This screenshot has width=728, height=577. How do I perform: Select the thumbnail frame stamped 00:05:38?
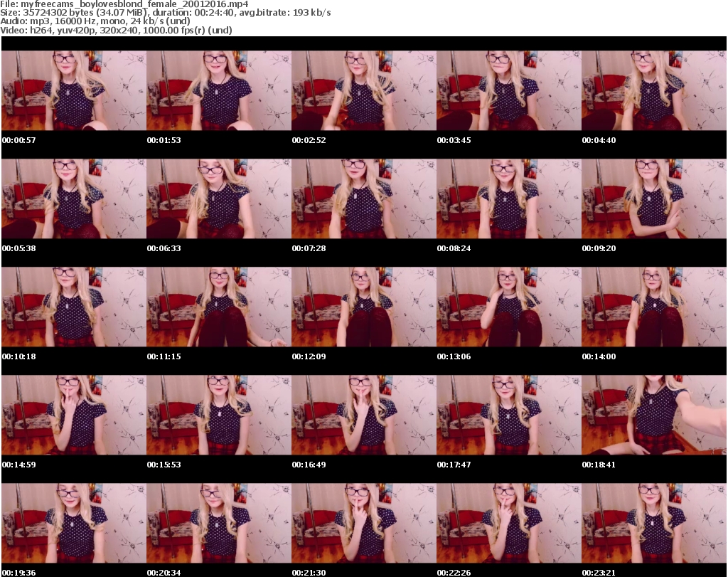(74, 198)
